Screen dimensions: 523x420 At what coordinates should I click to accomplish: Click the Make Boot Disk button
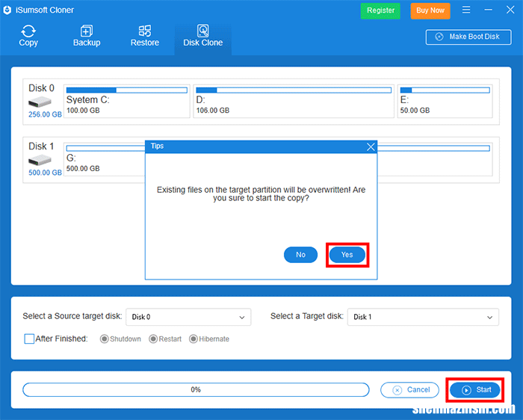468,37
